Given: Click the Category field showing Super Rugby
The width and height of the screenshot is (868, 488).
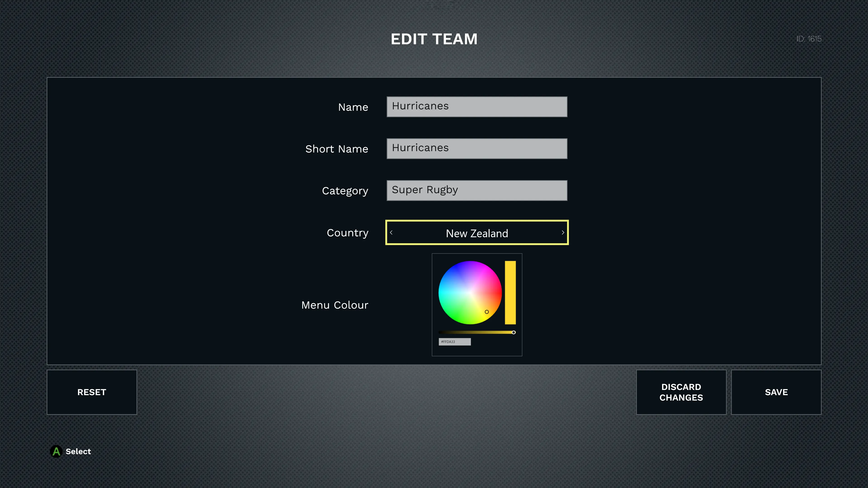Looking at the screenshot, I should [477, 191].
